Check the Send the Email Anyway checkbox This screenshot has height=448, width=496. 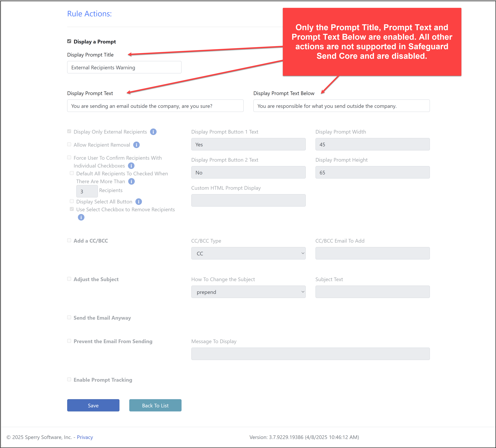(69, 318)
